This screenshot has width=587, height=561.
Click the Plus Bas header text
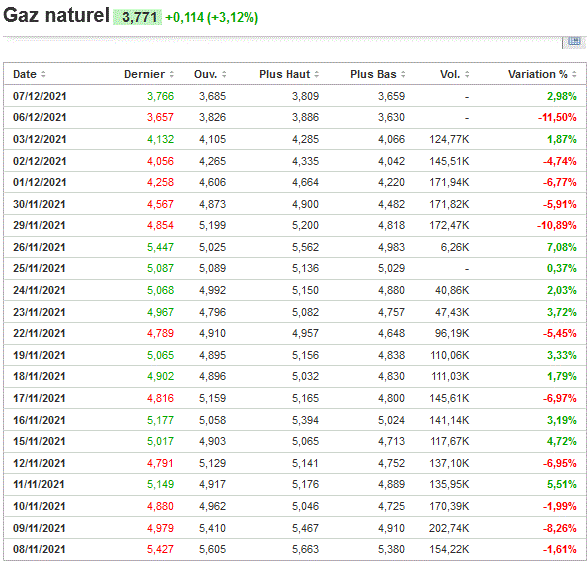pyautogui.click(x=373, y=74)
